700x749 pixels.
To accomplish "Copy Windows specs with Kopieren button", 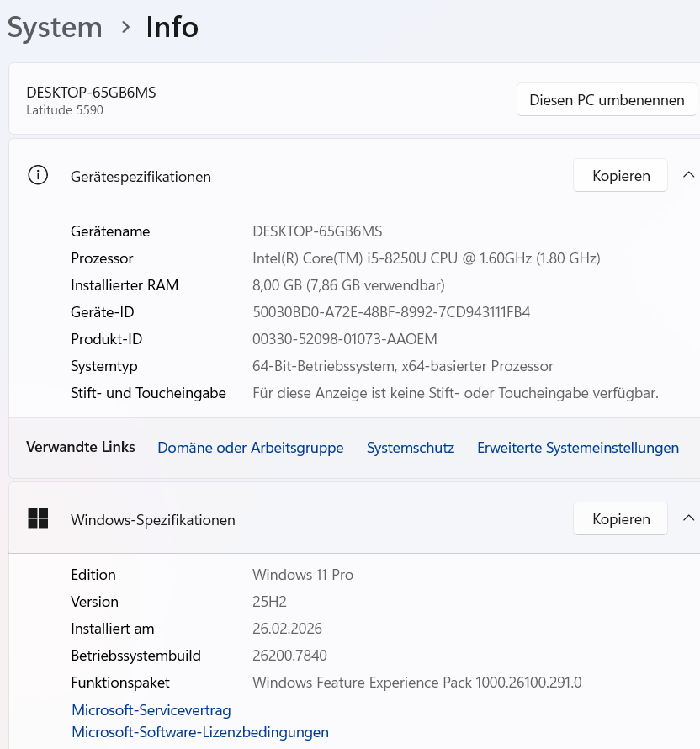I will pos(620,518).
